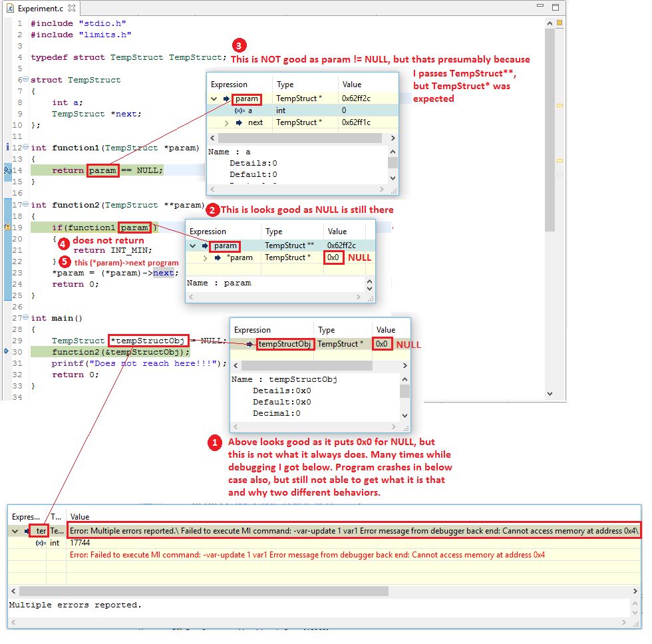The image size is (652, 644).
Task: Click the Value header in the bottom panel
Action: click(x=80, y=517)
